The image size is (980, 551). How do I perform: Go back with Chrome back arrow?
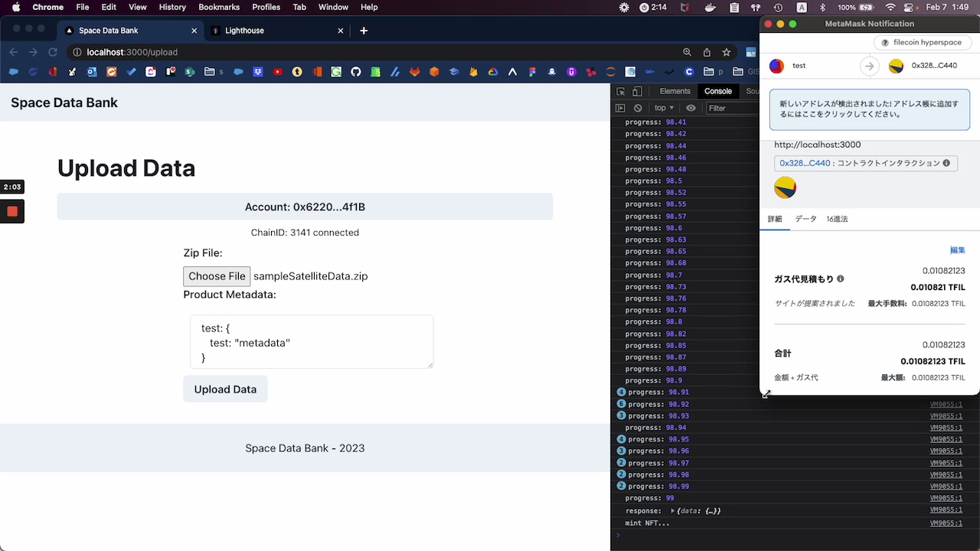pos(13,52)
